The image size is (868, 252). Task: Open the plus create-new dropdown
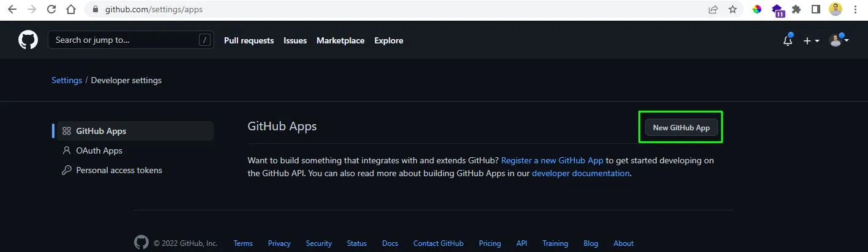click(x=811, y=40)
